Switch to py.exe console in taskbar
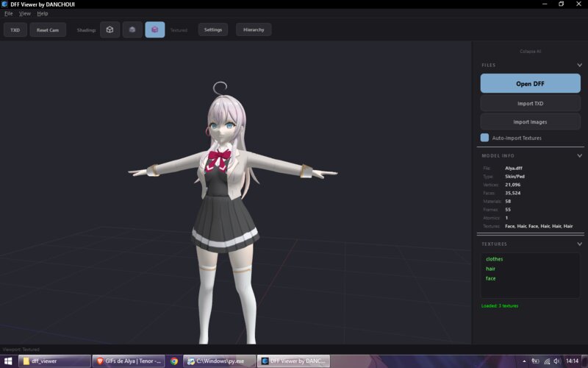 tap(220, 361)
